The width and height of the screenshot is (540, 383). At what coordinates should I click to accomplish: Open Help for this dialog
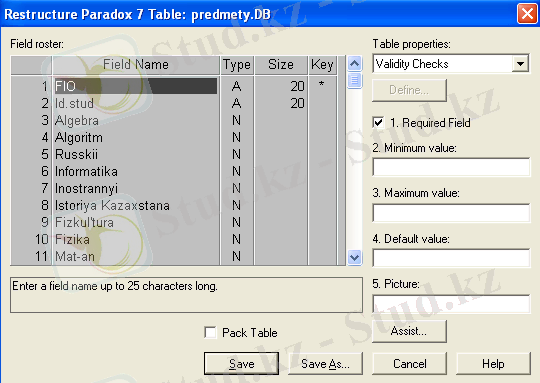coord(493,364)
